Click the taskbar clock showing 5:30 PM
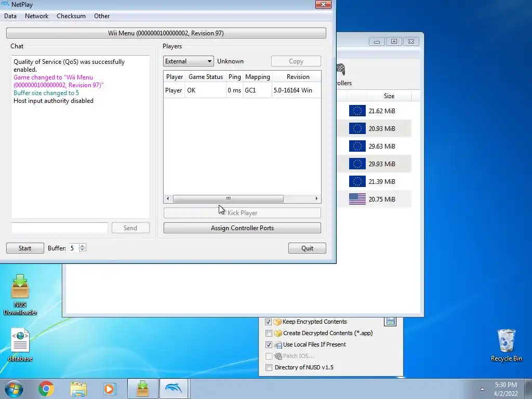Image resolution: width=532 pixels, height=399 pixels. coord(506,389)
